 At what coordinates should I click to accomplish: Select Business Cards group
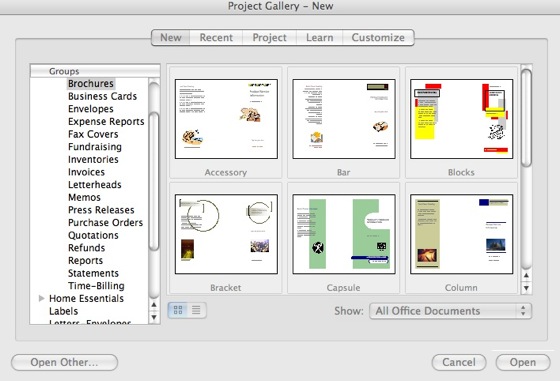(102, 96)
